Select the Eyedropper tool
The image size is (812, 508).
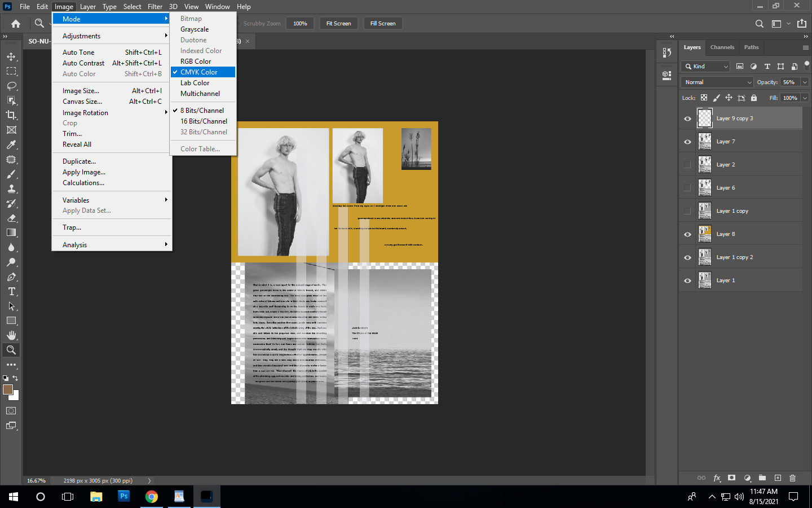click(11, 144)
